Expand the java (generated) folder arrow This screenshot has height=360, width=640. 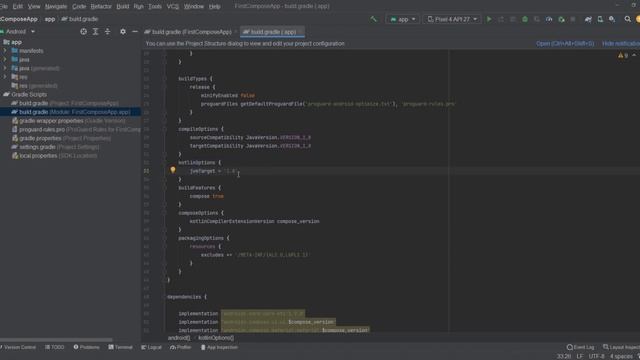coord(5,68)
